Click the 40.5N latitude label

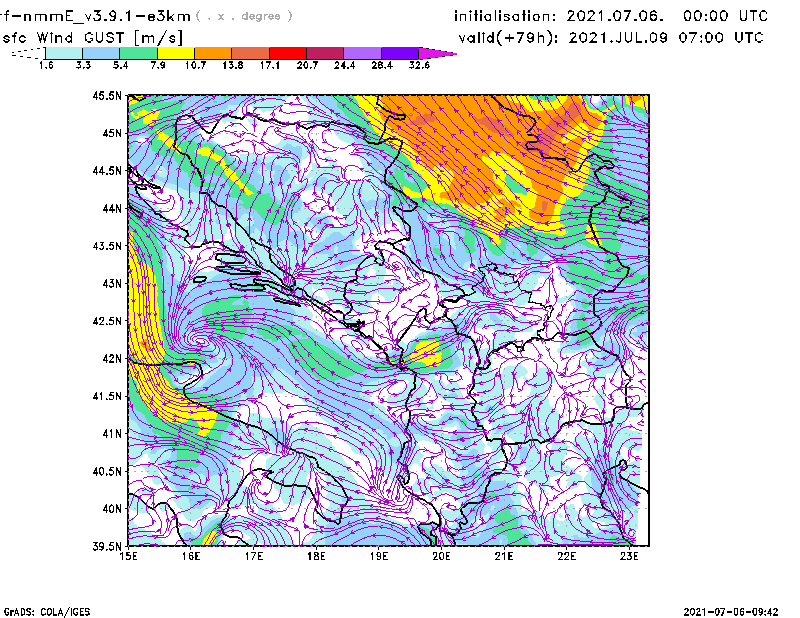(108, 471)
